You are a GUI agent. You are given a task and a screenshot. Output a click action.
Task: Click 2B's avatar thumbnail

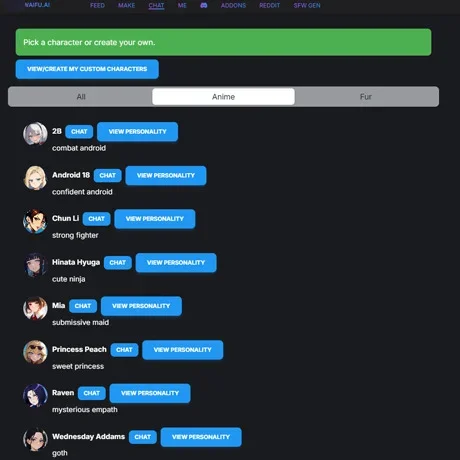[x=35, y=134]
